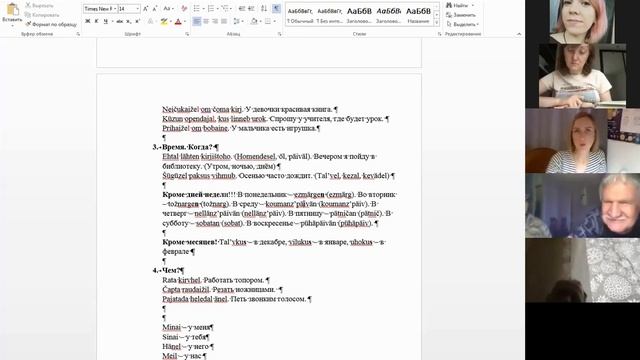
Task: Sort the selected text alphabetically
Action: point(264,9)
